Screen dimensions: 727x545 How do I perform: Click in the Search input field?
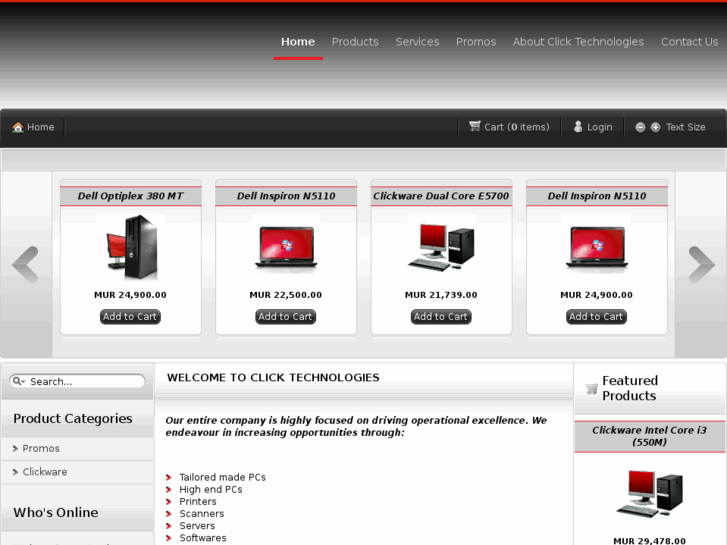tap(77, 381)
